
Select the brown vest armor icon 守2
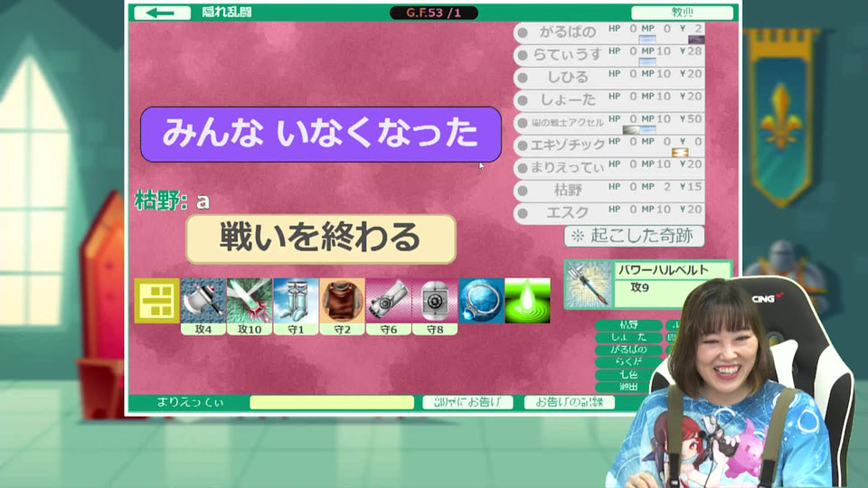[x=342, y=300]
